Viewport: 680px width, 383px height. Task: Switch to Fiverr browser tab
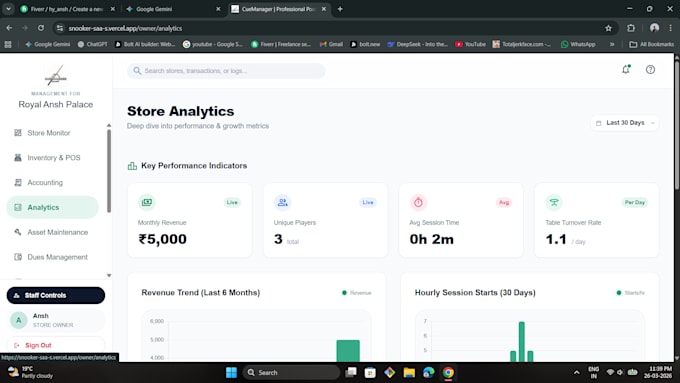pos(67,9)
